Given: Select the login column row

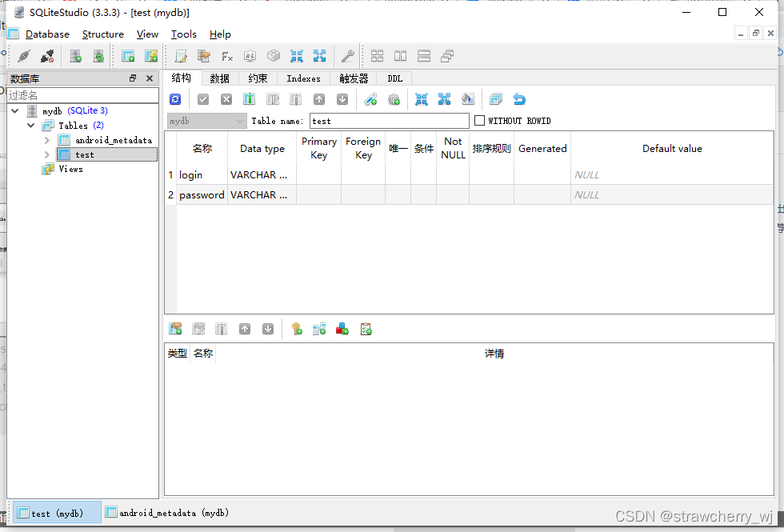Looking at the screenshot, I should (x=470, y=175).
